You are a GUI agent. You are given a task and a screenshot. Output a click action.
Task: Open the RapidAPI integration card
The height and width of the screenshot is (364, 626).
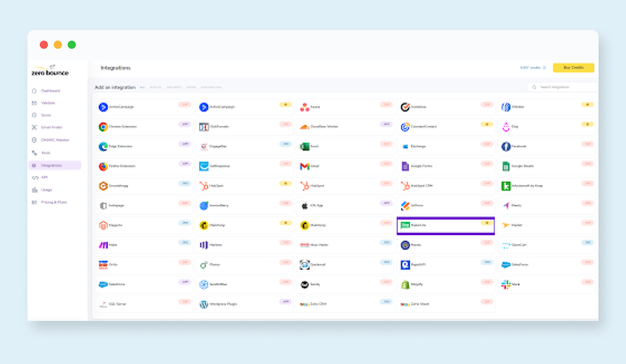point(445,265)
